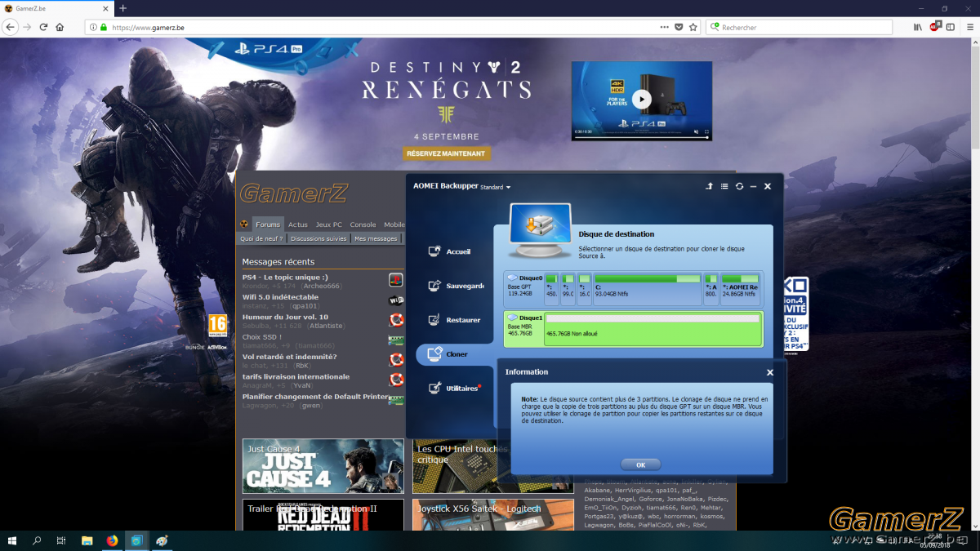Open the Console tab on GamerZ
This screenshot has width=980, height=551.
[x=363, y=224]
